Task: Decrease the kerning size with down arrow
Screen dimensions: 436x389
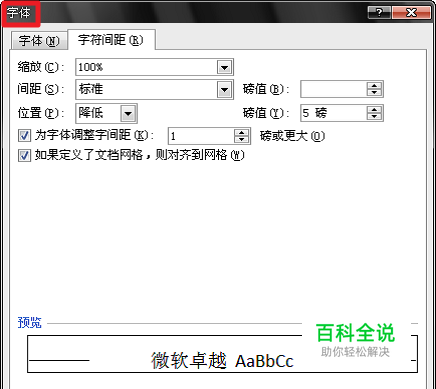Action: pos(241,140)
